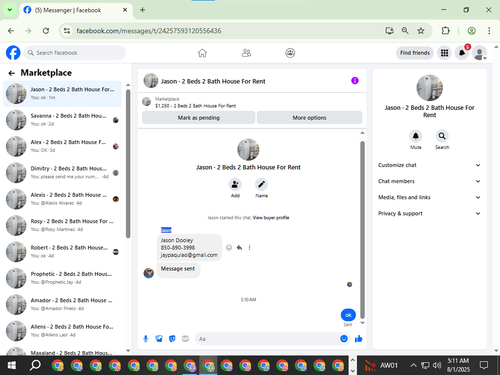500x375 pixels.
Task: Open Alex conversation in list
Action: pos(62,146)
